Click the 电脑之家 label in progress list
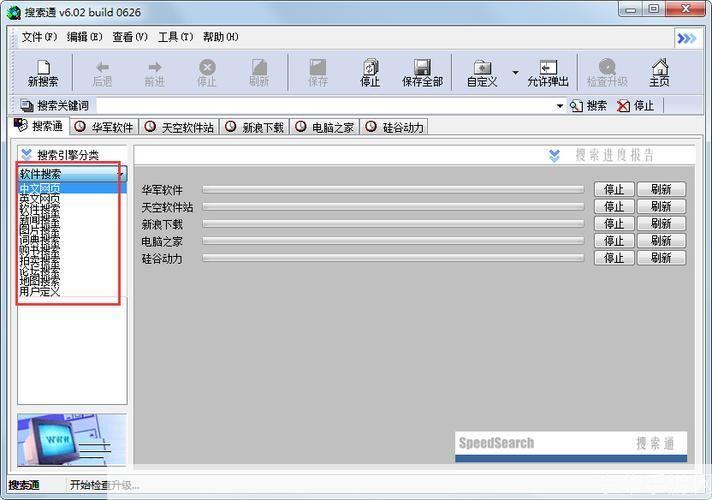The image size is (712, 500). tap(162, 242)
